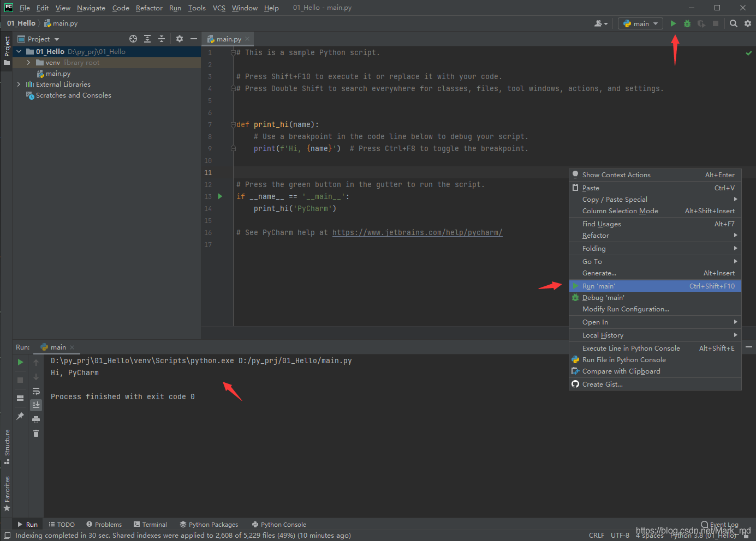Collapse all items in Project panel
The height and width of the screenshot is (541, 756).
click(162, 39)
